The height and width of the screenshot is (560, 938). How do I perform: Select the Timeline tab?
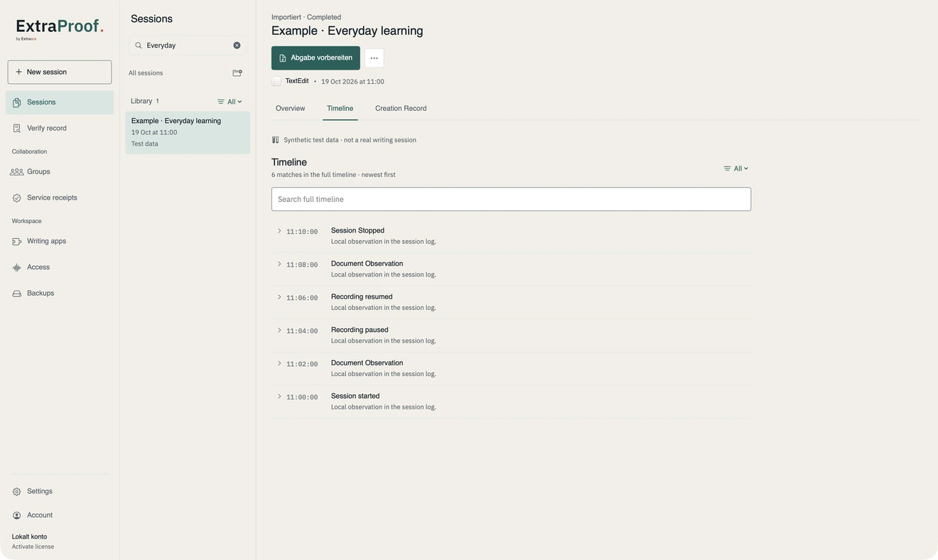click(340, 109)
